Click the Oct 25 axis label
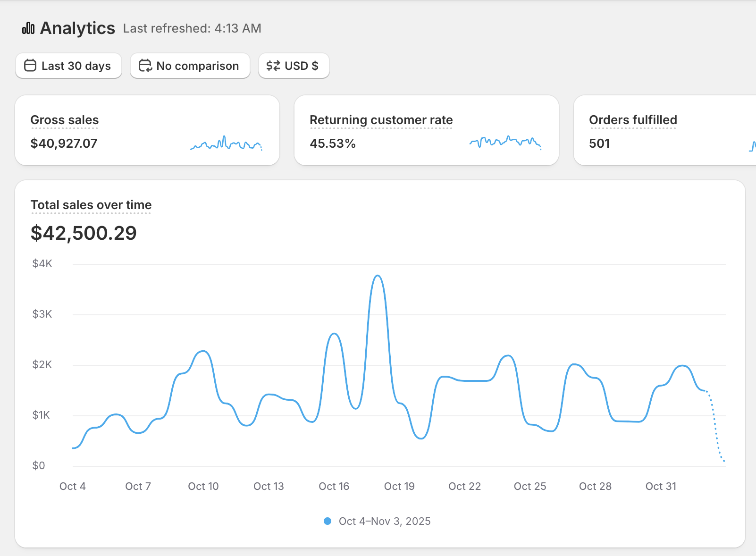Screen dimensions: 756x556 click(530, 486)
